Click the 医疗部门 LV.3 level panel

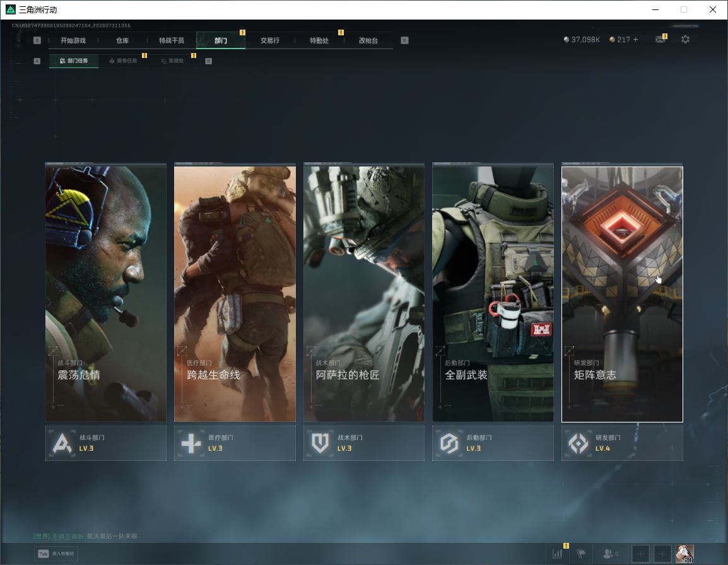pos(235,443)
